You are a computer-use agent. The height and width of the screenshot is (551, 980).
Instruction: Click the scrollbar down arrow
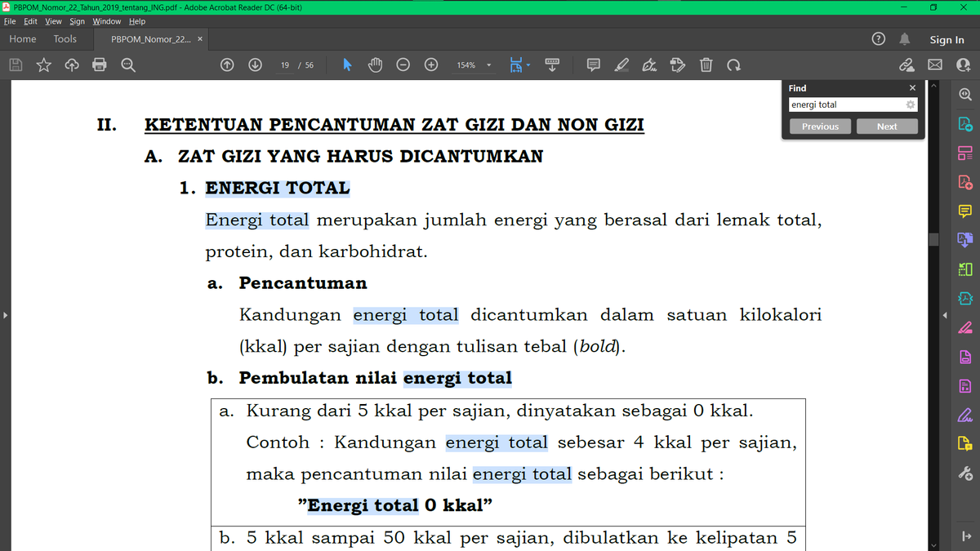pos(933,544)
